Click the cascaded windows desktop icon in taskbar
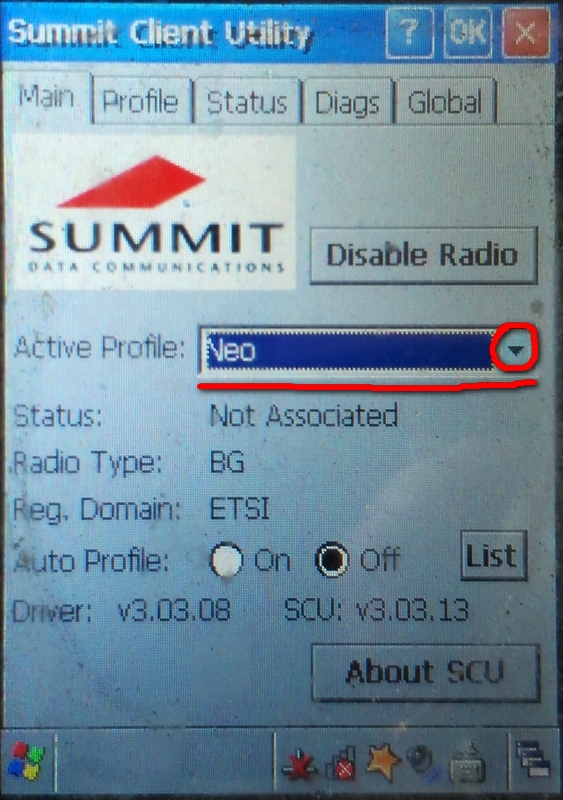The height and width of the screenshot is (800, 563). (533, 760)
